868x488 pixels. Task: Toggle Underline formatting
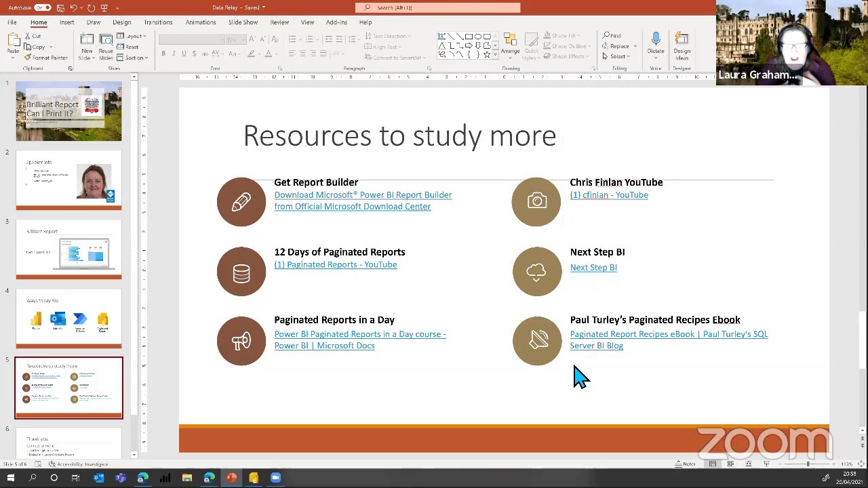(184, 54)
